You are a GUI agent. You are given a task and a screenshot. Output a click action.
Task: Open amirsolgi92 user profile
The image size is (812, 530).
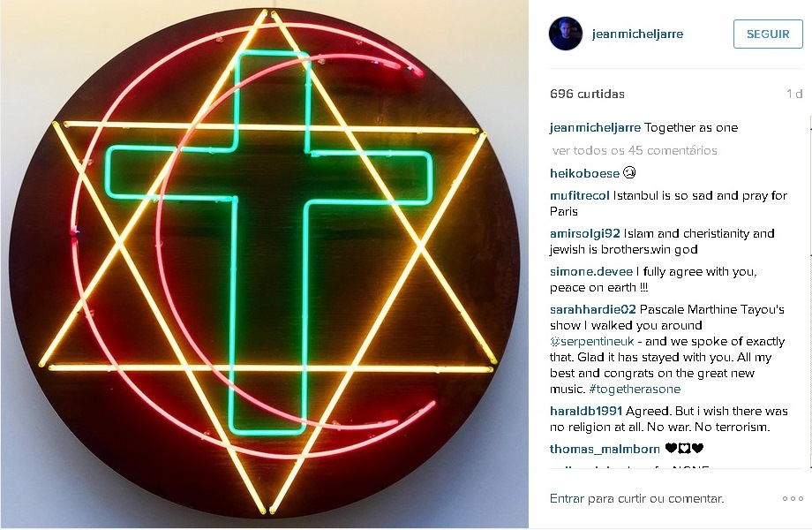point(584,234)
